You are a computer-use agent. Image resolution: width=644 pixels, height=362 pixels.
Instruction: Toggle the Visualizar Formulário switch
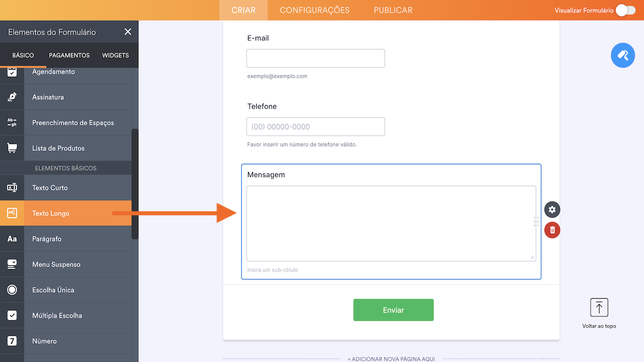tap(625, 10)
